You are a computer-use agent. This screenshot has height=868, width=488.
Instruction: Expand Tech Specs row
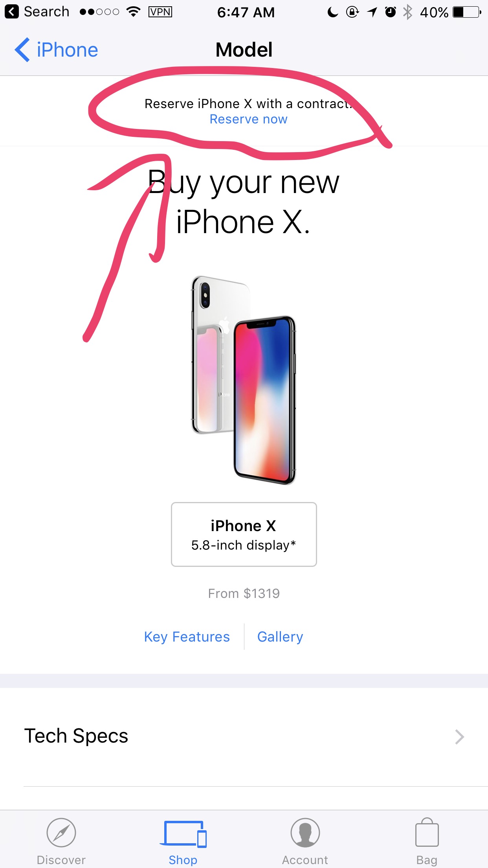[x=244, y=737]
